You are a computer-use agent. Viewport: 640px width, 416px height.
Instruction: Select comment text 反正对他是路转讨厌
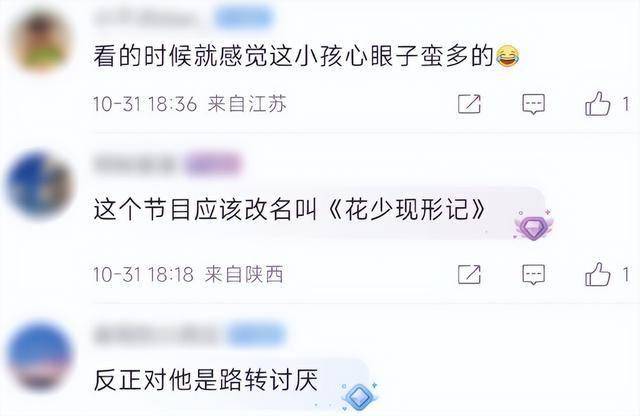(206, 380)
